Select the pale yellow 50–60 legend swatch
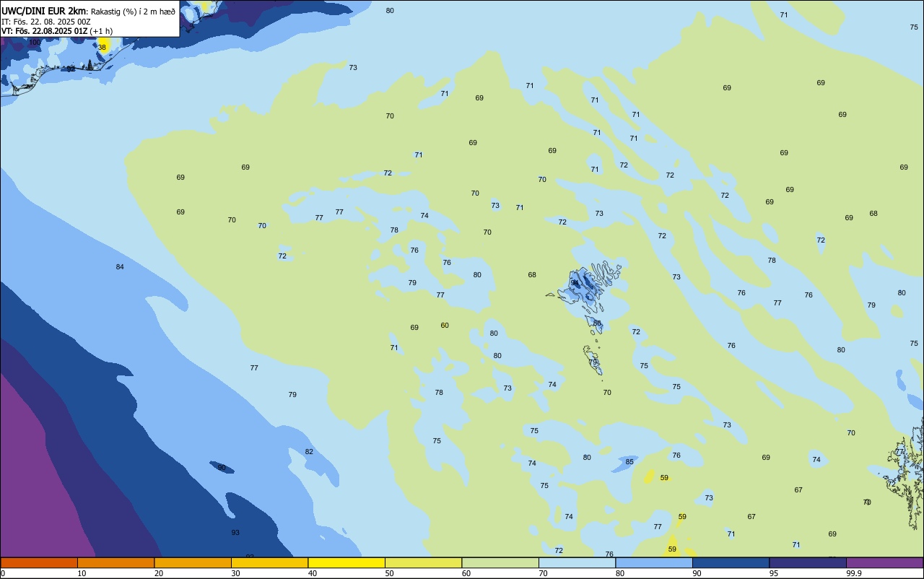Viewport: 924px width, 579px height. click(x=423, y=562)
